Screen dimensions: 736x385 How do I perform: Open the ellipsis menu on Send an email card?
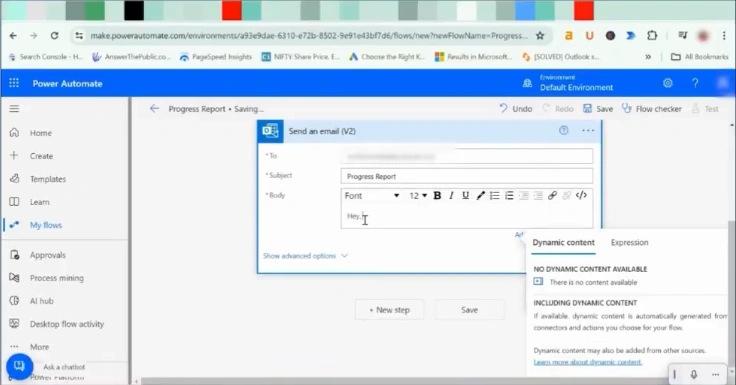tap(588, 131)
